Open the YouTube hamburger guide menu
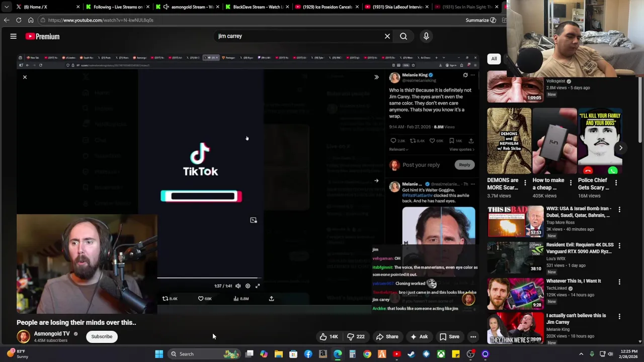Viewport: 644px width, 362px height. coord(14,36)
